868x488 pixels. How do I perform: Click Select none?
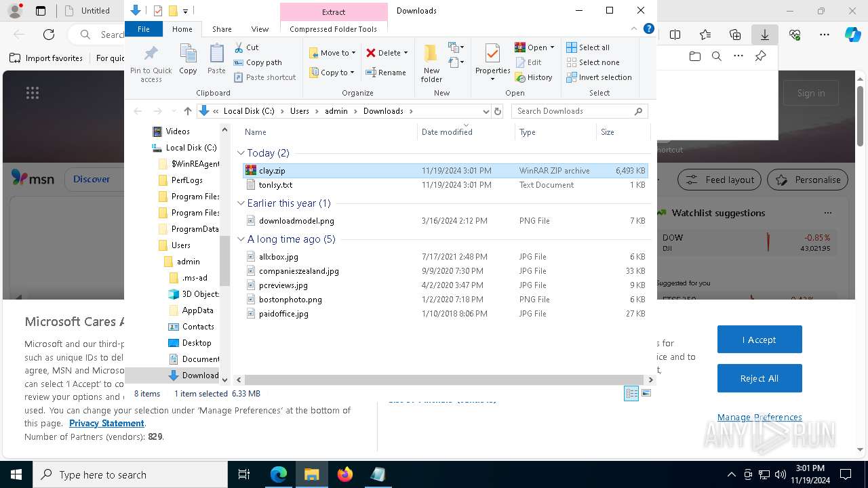[x=593, y=62]
